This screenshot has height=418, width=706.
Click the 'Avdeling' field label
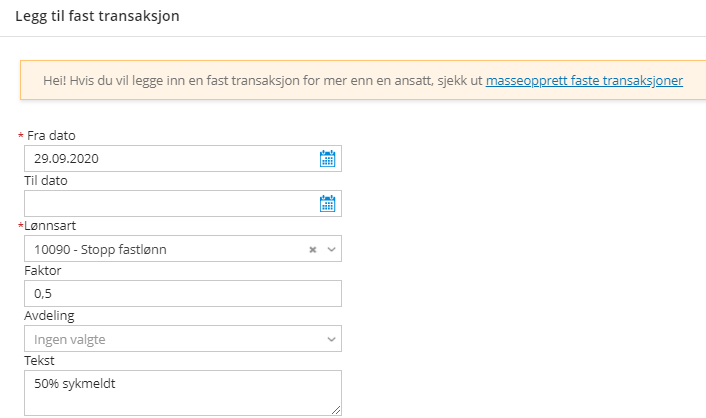pos(50,316)
